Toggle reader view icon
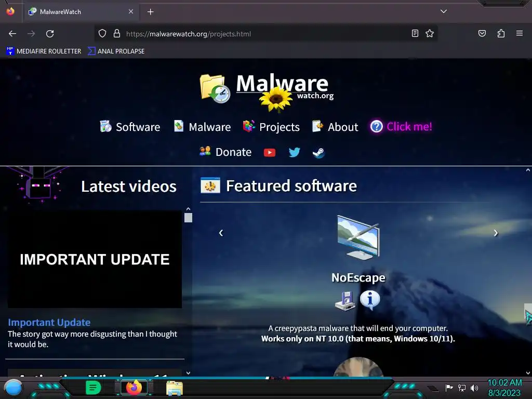This screenshot has width=532, height=399. (x=415, y=33)
